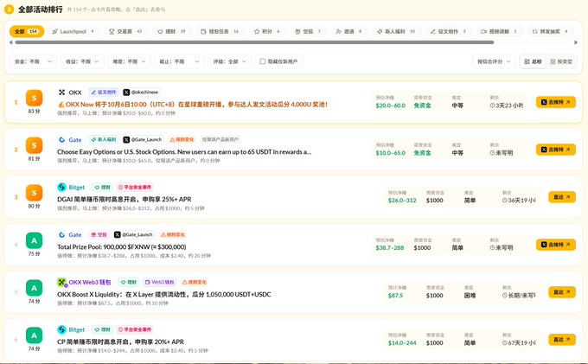
Task: Click the Gate logo in Total Prize Pool card
Action: pyautogui.click(x=62, y=234)
